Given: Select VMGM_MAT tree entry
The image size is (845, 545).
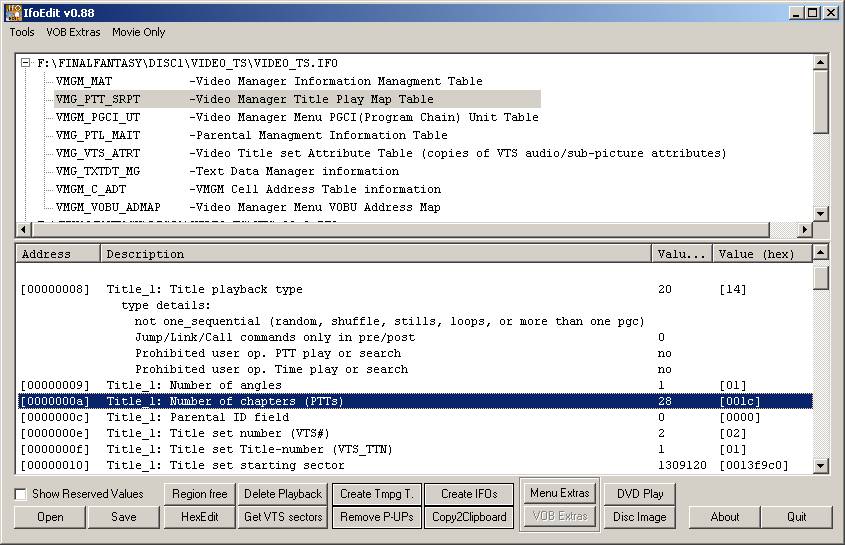Looking at the screenshot, I should (x=84, y=81).
